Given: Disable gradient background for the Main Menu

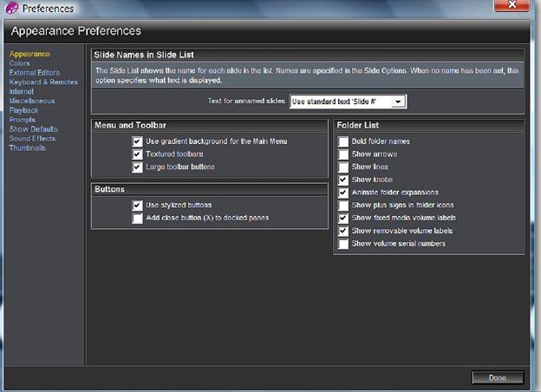Looking at the screenshot, I should (137, 141).
